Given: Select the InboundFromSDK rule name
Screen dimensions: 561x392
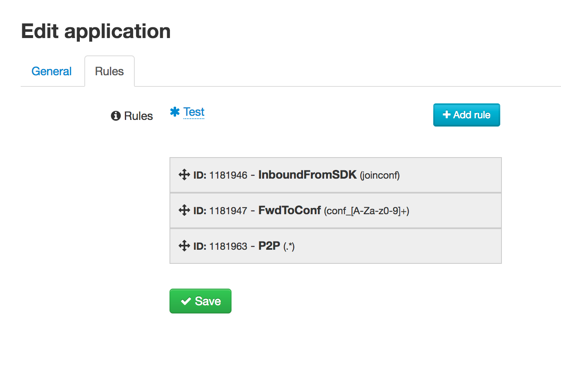Looking at the screenshot, I should coord(307,174).
